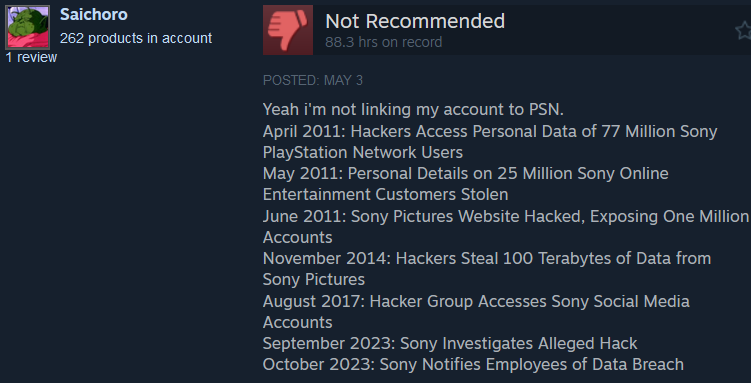Click the October 2023 Data Breach line
This screenshot has width=751, height=383.
click(473, 364)
